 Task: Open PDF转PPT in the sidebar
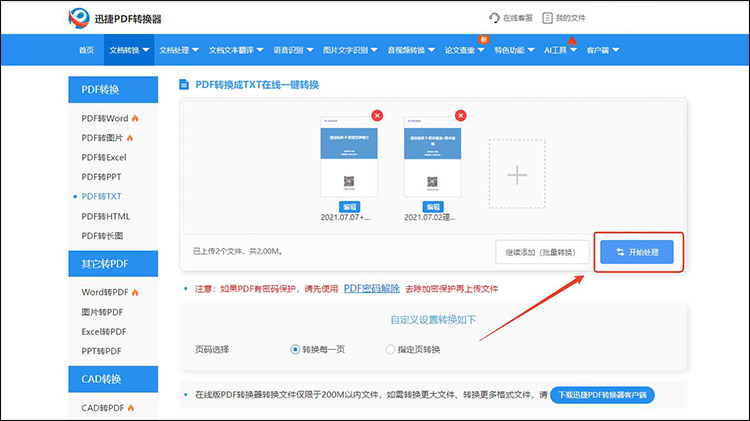click(101, 177)
